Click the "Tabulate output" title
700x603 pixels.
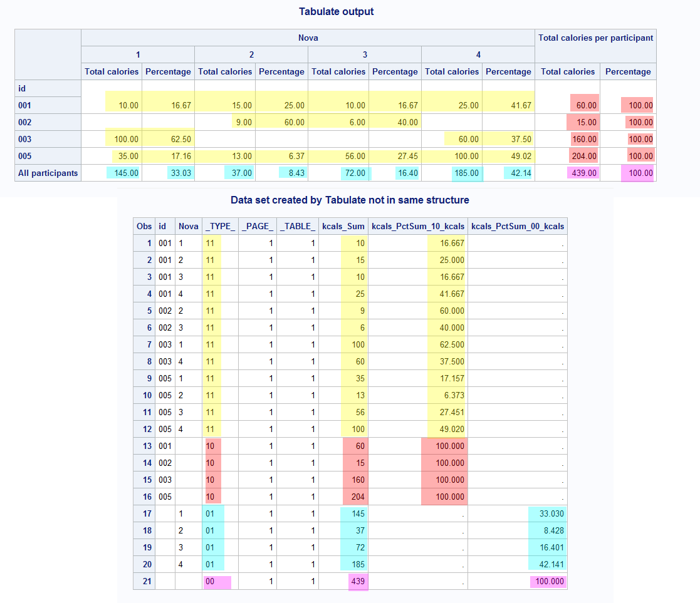pyautogui.click(x=337, y=11)
